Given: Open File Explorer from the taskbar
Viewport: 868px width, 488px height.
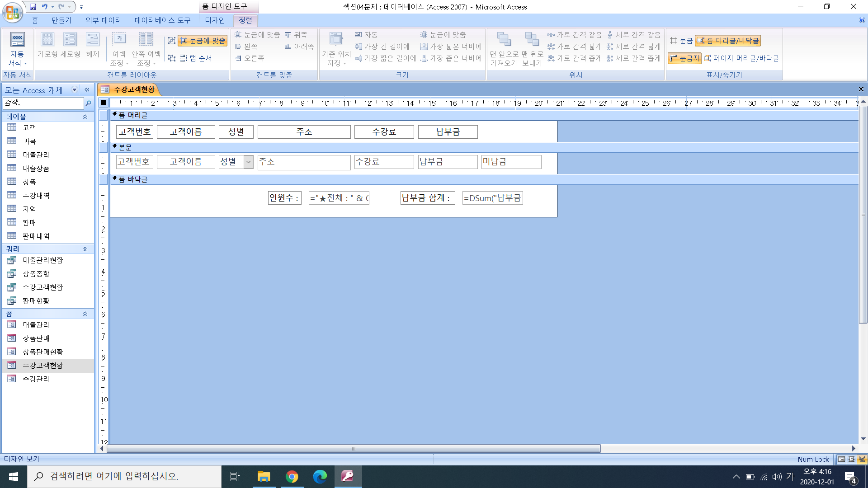Looking at the screenshot, I should coord(264,477).
